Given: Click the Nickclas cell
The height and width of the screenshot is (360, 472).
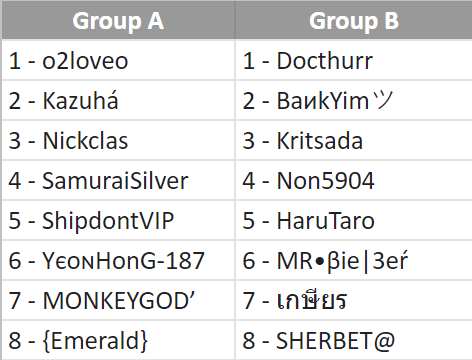Looking at the screenshot, I should tap(118, 140).
